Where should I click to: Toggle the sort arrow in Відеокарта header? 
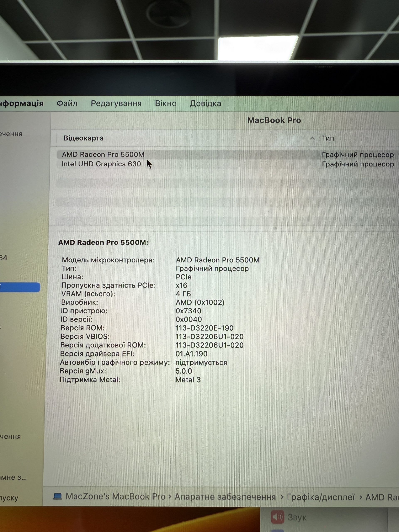coord(312,138)
